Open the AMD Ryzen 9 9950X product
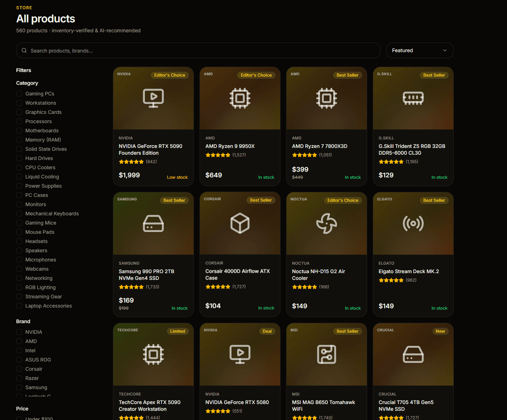This screenshot has width=507, height=420. pyautogui.click(x=230, y=146)
